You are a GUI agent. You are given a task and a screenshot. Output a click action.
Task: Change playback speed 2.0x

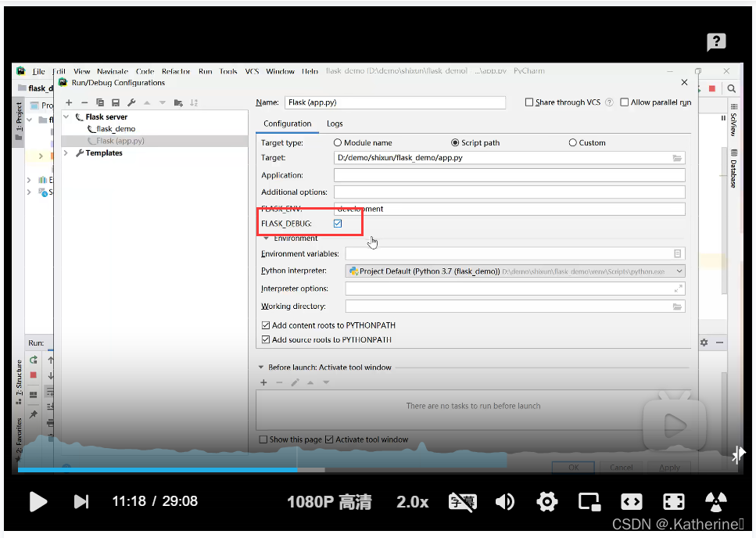pos(412,502)
